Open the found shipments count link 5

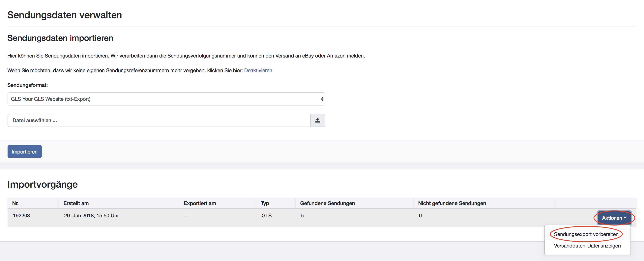tap(302, 216)
